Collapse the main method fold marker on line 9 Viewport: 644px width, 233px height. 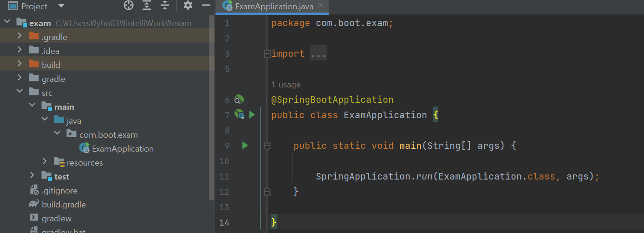(267, 146)
